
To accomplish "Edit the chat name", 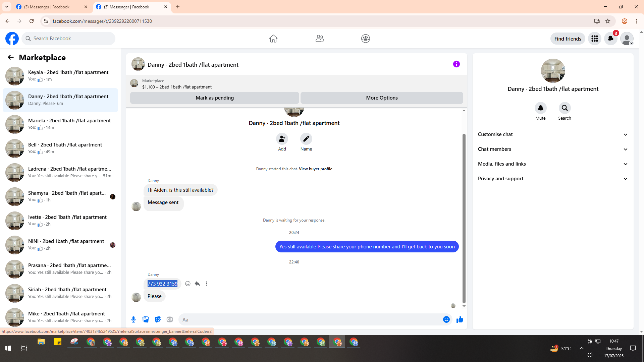I will point(306,139).
